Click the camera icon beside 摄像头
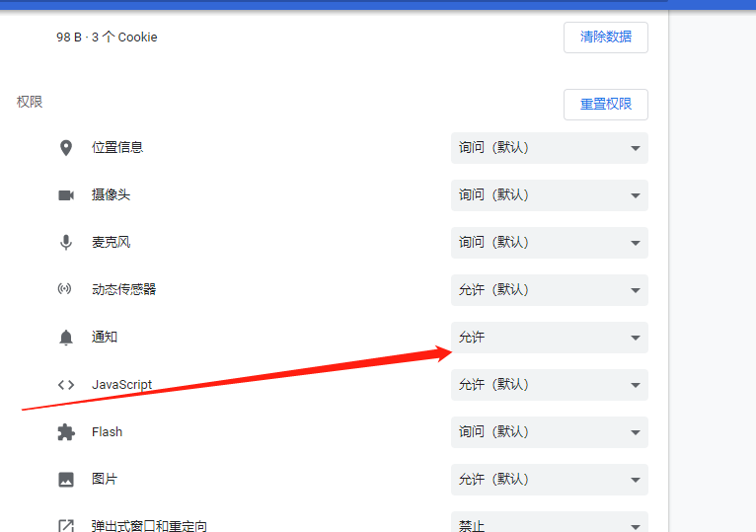 [66, 195]
